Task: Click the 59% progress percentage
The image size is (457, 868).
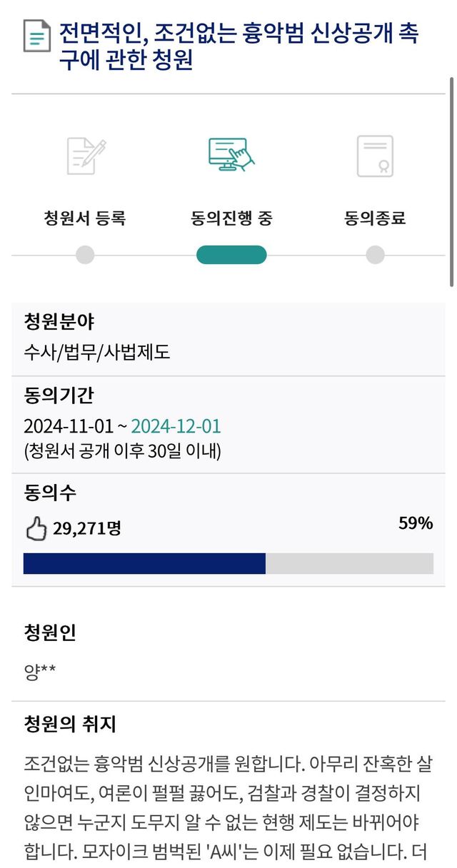Action: click(x=416, y=523)
